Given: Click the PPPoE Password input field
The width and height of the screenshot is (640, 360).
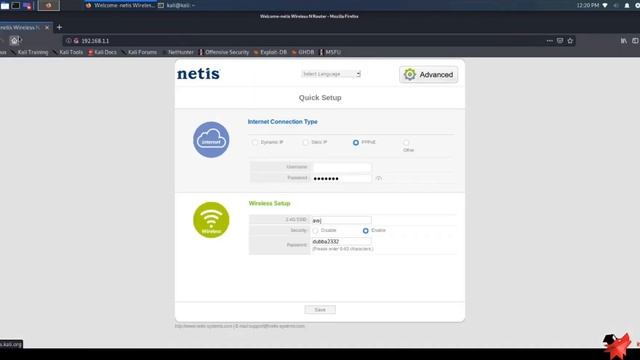Looking at the screenshot, I should coord(342,178).
